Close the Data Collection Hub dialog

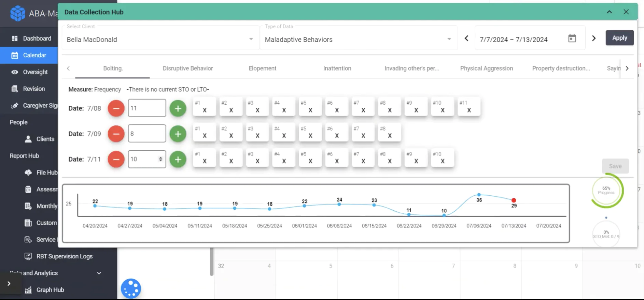pos(626,12)
